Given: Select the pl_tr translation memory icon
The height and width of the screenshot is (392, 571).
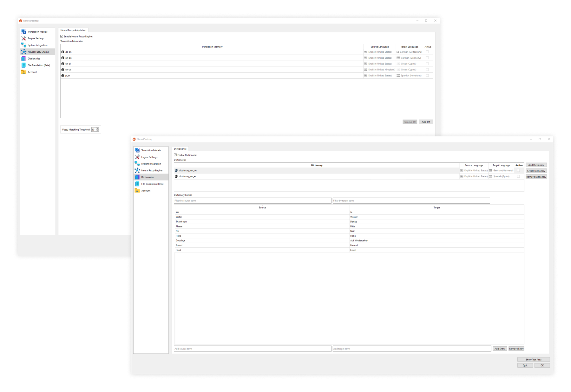Looking at the screenshot, I should (x=63, y=75).
